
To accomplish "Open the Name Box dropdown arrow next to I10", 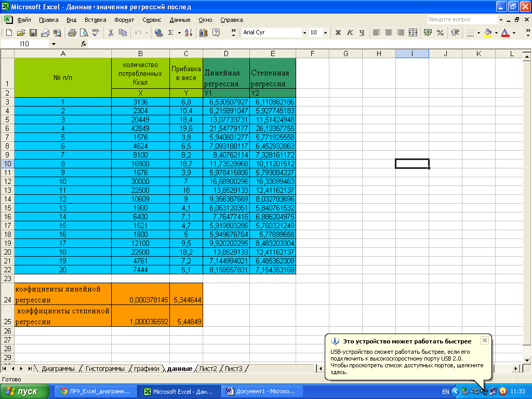I will coord(54,44).
